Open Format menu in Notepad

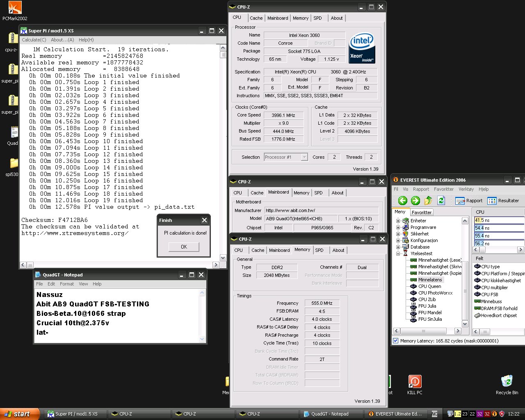click(x=67, y=284)
